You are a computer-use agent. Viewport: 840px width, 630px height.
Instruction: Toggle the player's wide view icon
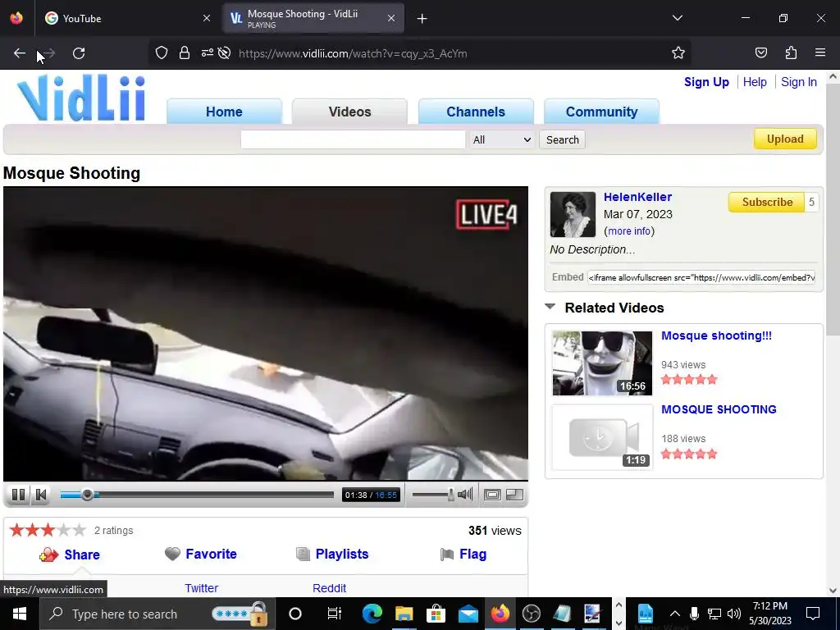click(x=515, y=495)
